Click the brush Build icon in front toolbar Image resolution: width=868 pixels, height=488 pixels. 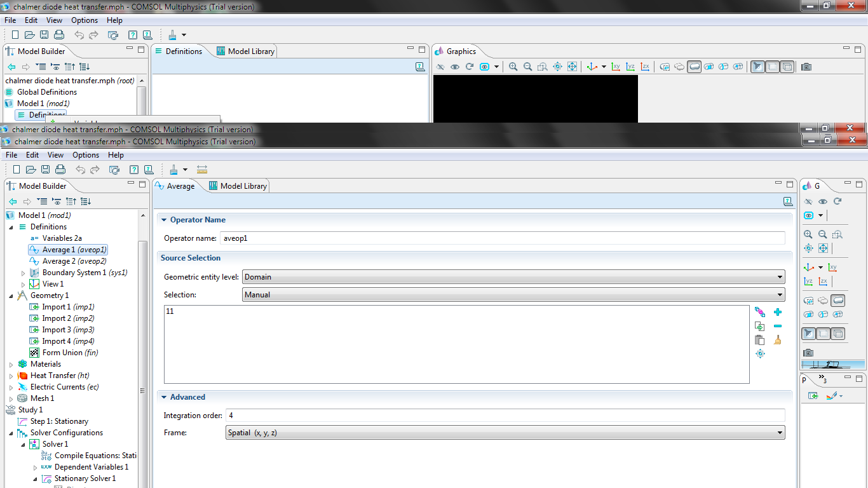click(173, 170)
